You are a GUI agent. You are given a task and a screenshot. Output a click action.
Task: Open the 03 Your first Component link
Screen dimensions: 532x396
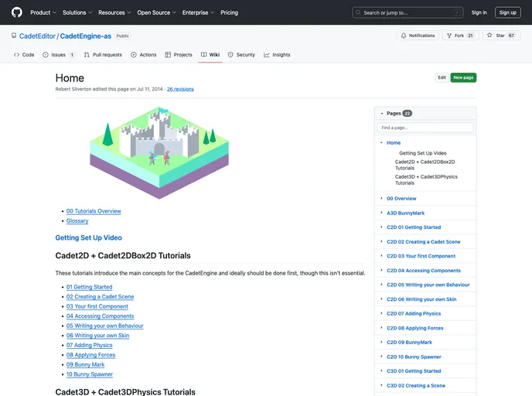(97, 306)
